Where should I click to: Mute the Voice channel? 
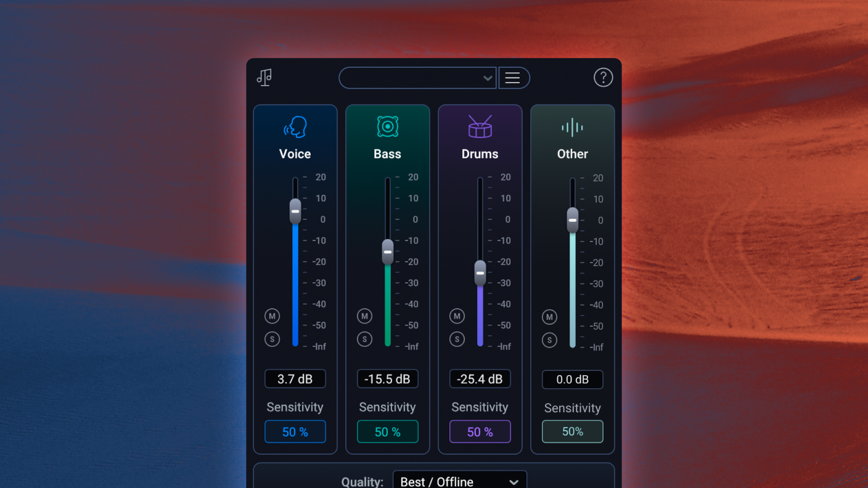tap(272, 316)
